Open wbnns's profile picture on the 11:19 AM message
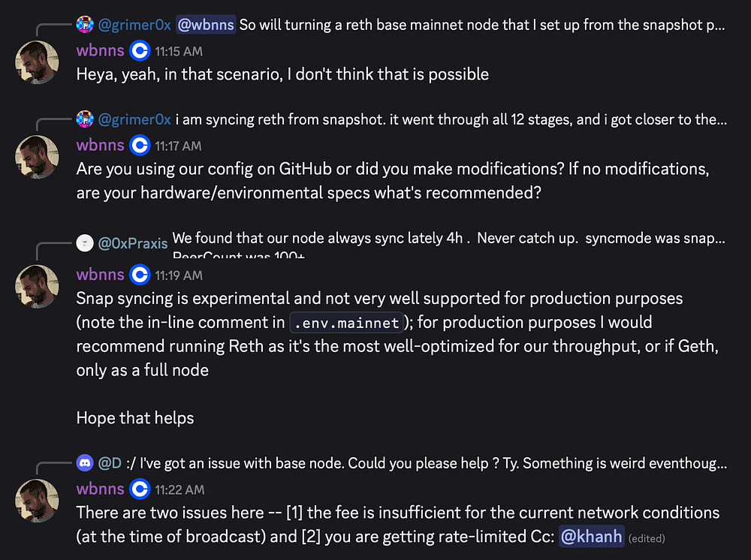 37,286
